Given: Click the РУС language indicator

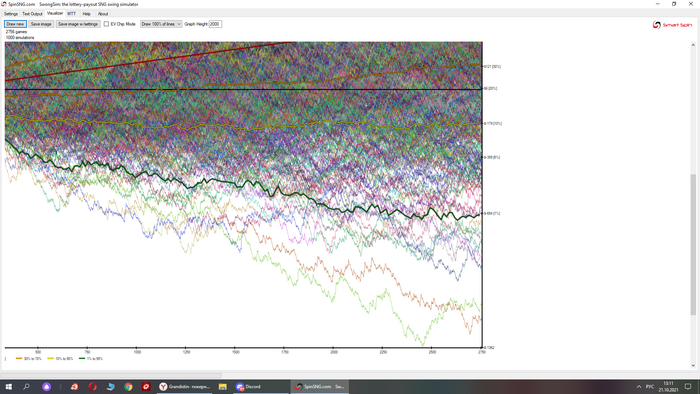Looking at the screenshot, I should 650,386.
